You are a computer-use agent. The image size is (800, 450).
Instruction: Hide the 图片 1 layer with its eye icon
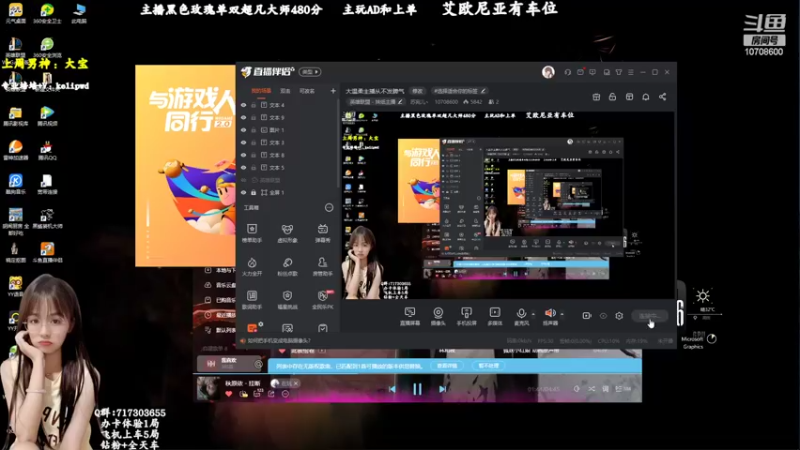[x=243, y=130]
